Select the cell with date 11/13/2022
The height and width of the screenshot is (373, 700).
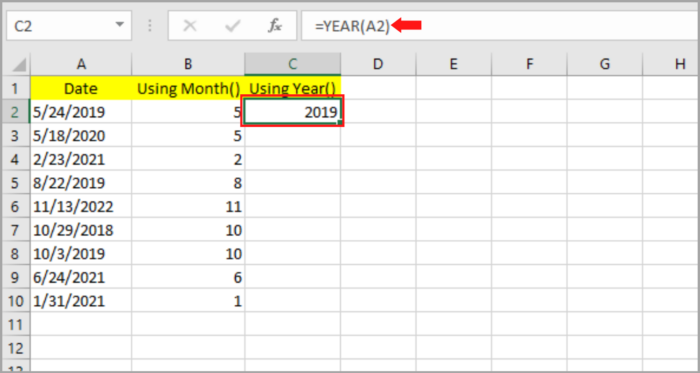tap(81, 206)
